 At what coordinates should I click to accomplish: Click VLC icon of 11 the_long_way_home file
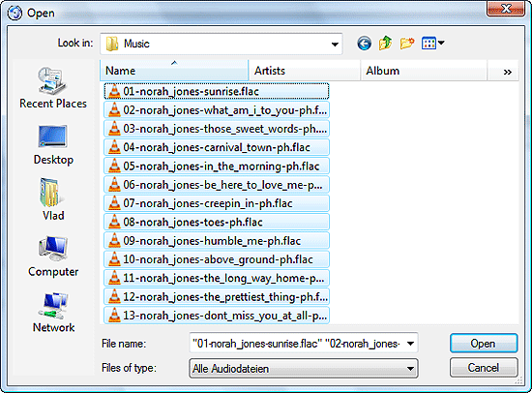pyautogui.click(x=114, y=278)
